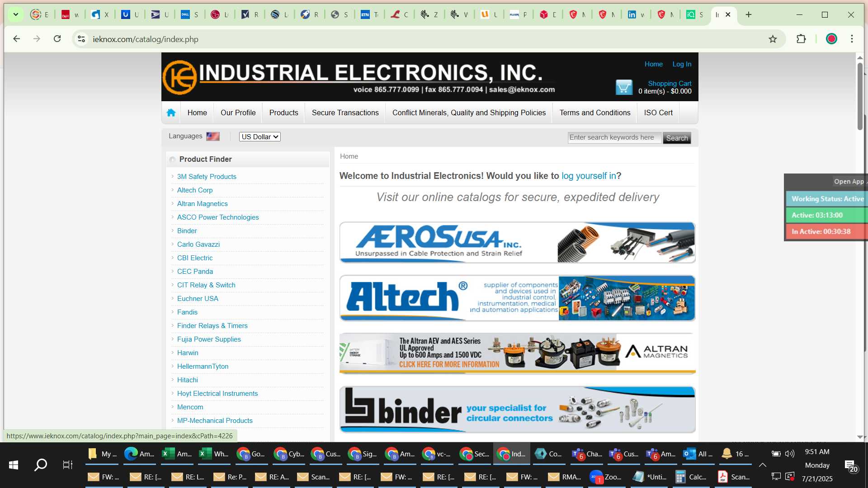Screen dimensions: 868x488
Task: Open the currency US Dollar dropdown
Action: pyautogui.click(x=260, y=136)
